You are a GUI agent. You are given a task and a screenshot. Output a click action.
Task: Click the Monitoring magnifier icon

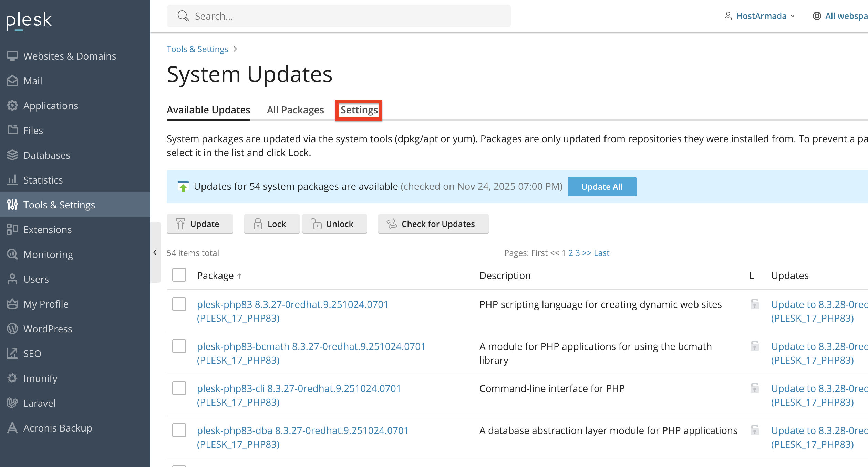click(x=12, y=254)
